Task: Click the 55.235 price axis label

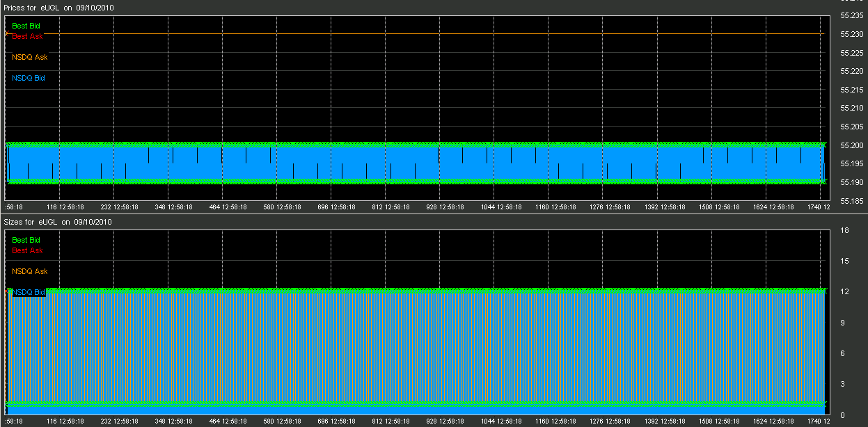Action: click(852, 16)
